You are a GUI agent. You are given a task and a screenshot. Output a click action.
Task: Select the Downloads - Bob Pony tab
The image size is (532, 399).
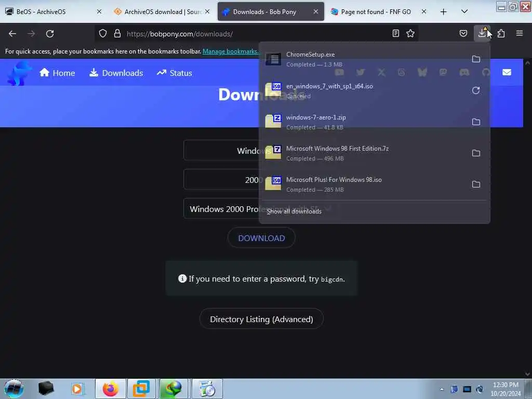click(x=271, y=11)
